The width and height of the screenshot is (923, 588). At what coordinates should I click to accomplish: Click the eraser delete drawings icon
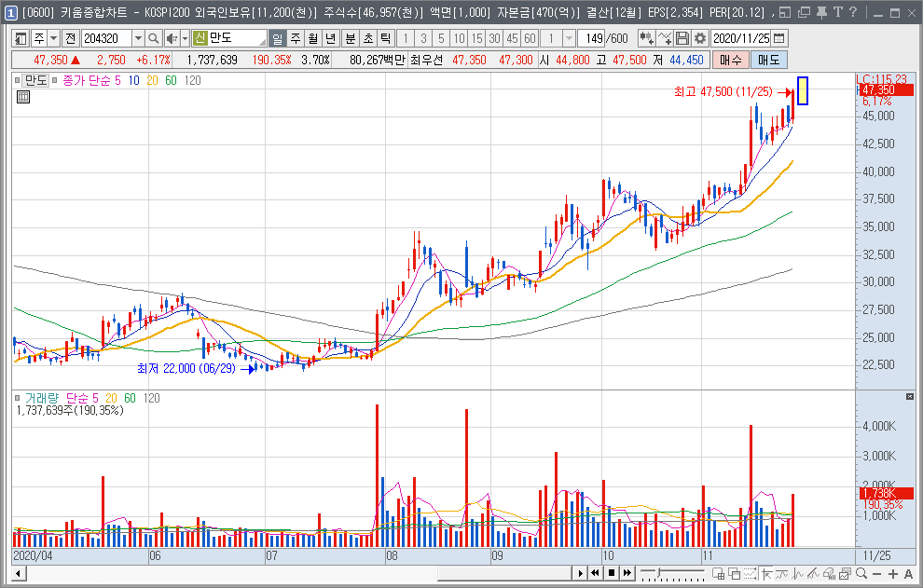[830, 573]
